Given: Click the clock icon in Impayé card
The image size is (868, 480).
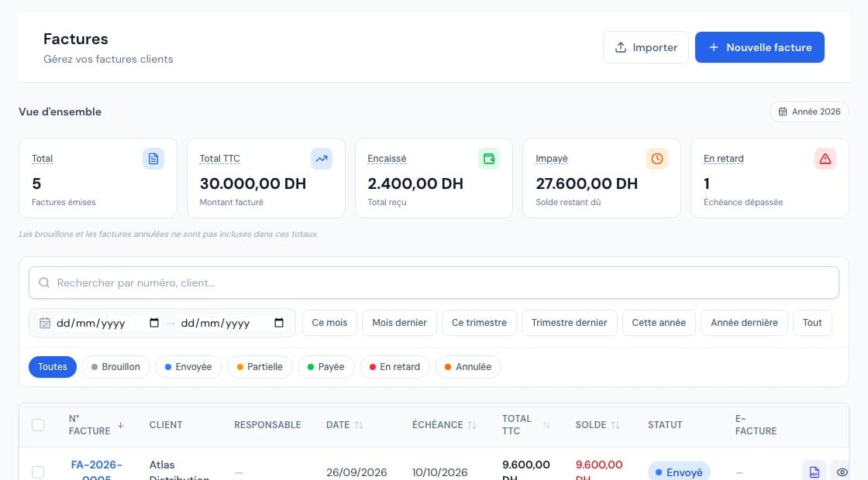Looking at the screenshot, I should click(657, 159).
